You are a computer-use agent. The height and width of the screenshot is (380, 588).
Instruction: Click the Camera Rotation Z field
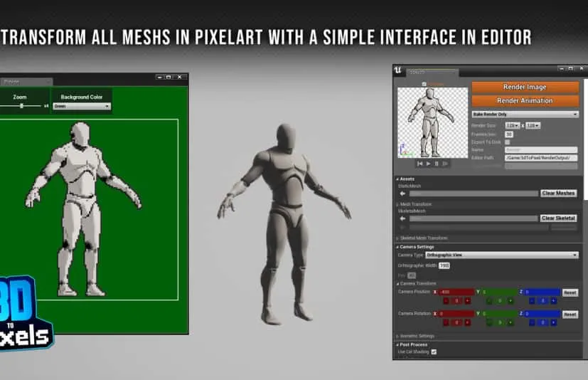(x=542, y=314)
